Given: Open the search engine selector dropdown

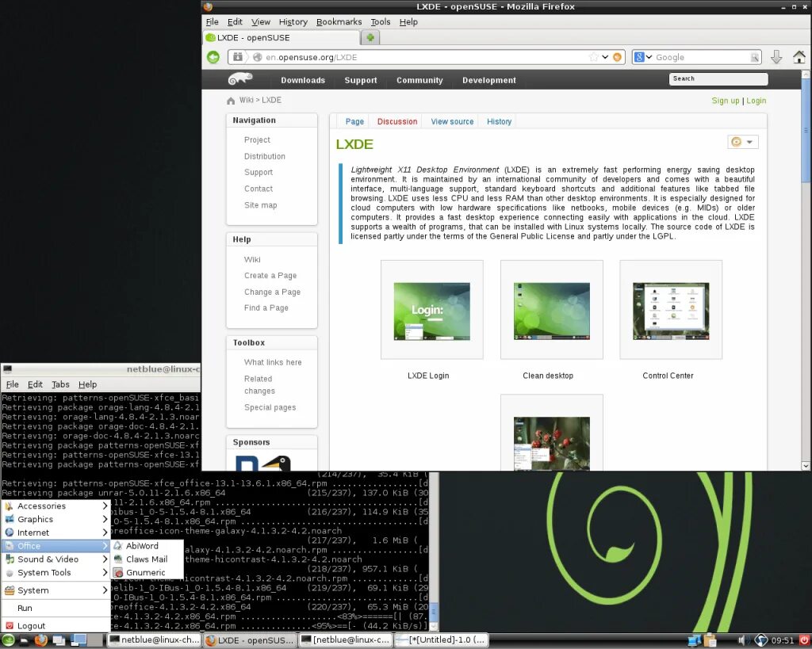Looking at the screenshot, I should click(643, 57).
